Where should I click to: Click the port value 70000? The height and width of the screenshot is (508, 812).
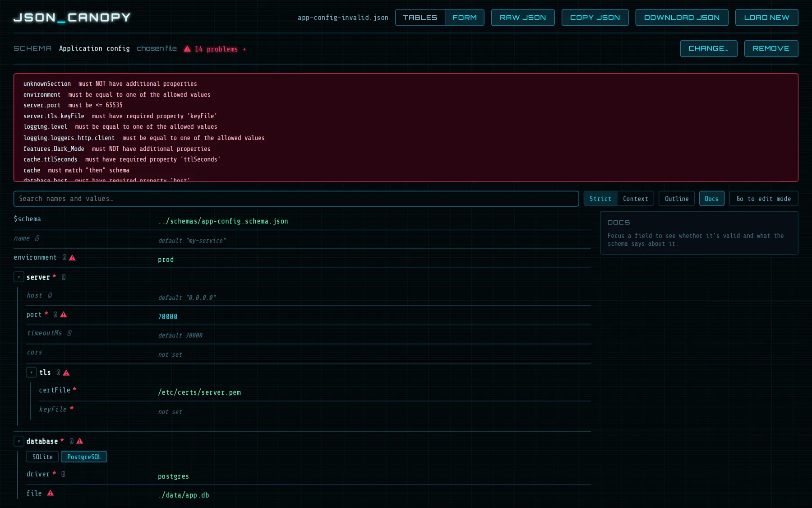pyautogui.click(x=168, y=317)
